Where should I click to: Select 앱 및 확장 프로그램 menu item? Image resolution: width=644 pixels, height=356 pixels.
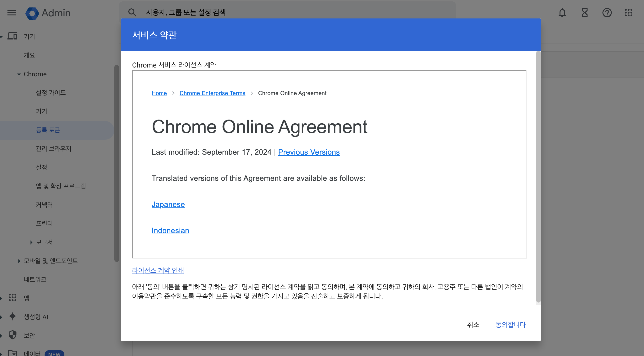(x=61, y=186)
